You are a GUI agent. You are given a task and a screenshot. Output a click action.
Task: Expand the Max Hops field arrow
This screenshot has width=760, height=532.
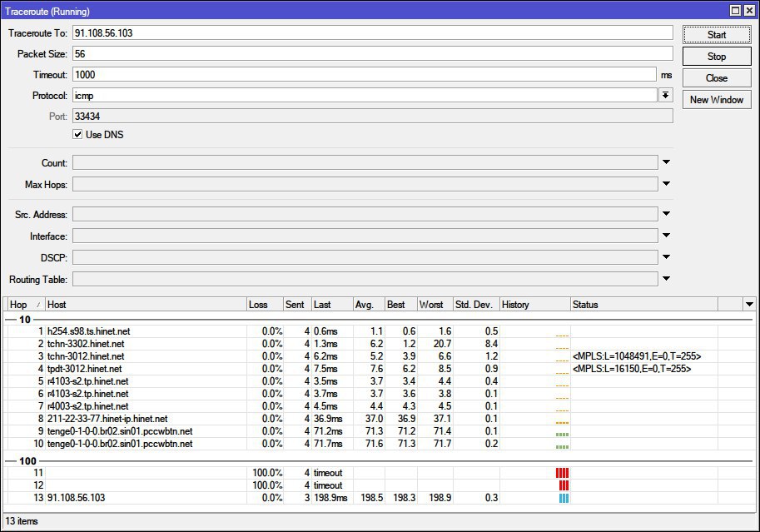[666, 184]
